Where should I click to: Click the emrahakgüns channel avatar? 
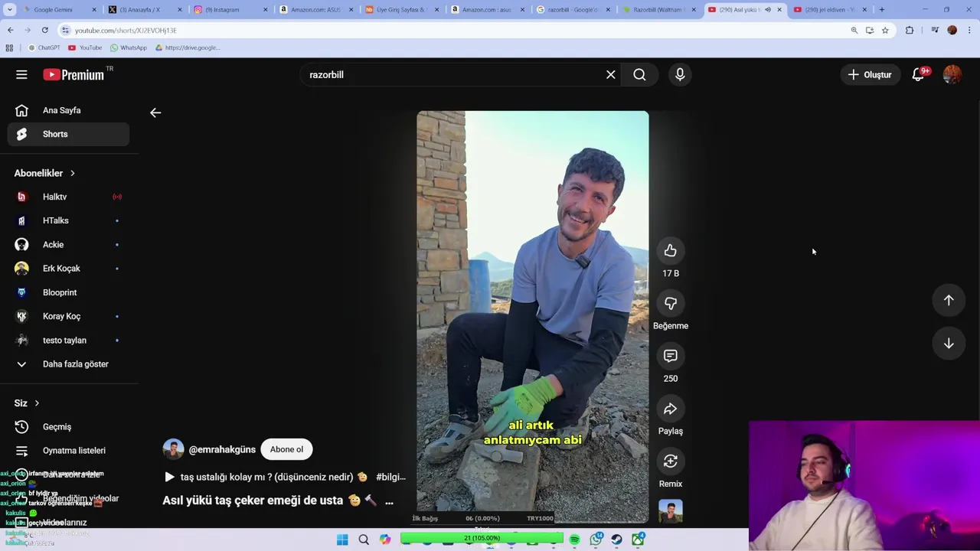173,449
